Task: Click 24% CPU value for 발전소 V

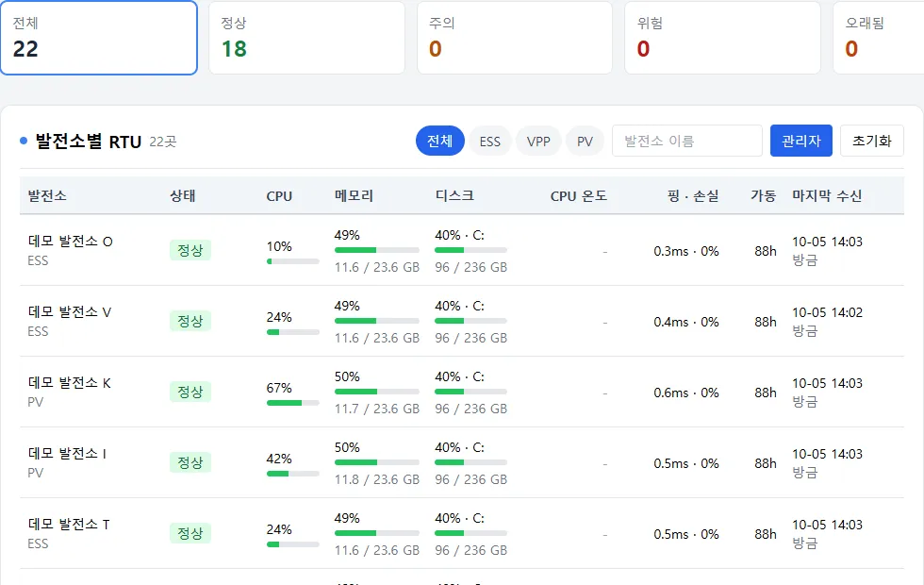Action: pyautogui.click(x=279, y=317)
